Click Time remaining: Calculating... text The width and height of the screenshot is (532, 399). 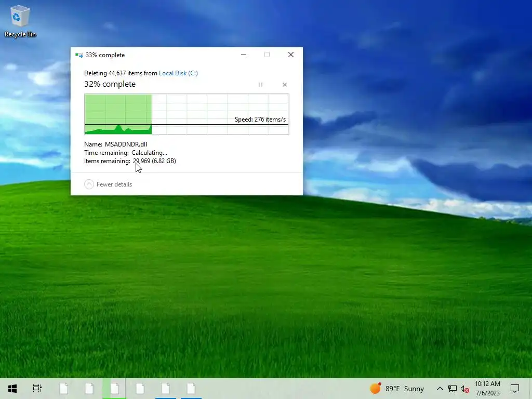tap(126, 153)
